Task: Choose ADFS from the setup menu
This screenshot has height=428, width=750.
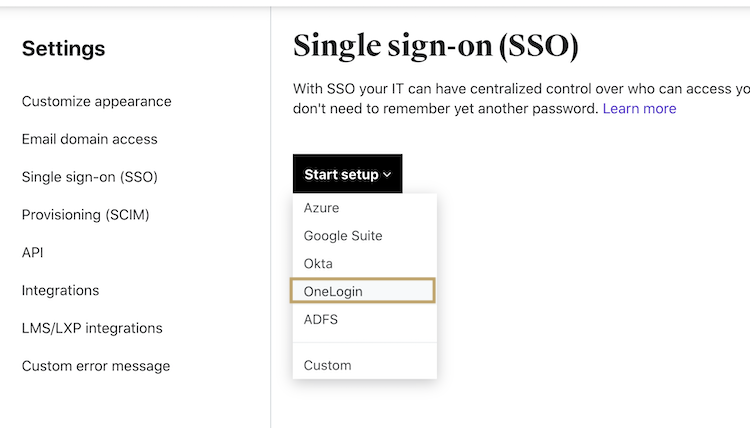Action: coord(321,319)
